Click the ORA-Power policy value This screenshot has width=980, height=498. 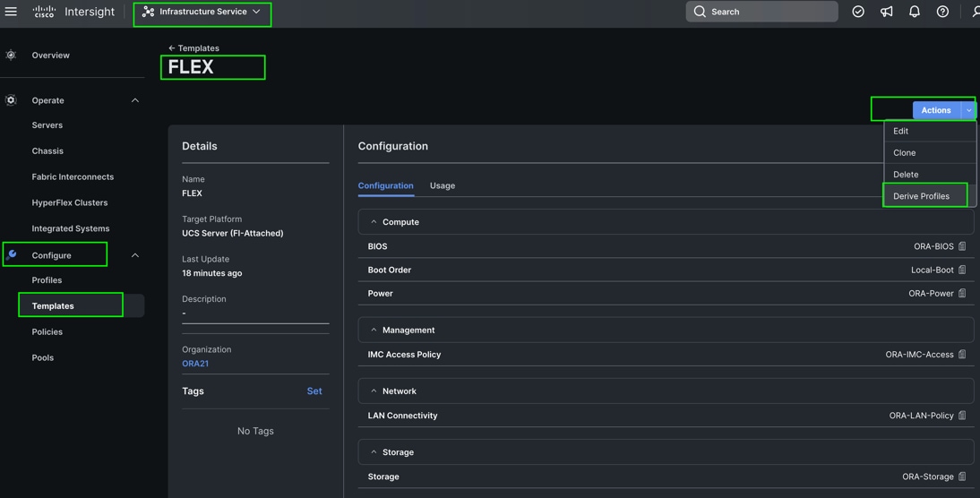932,293
